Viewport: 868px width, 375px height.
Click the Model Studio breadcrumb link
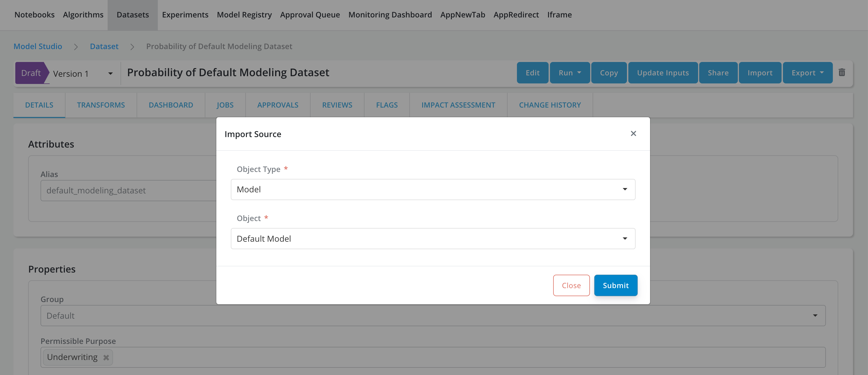pos(38,46)
